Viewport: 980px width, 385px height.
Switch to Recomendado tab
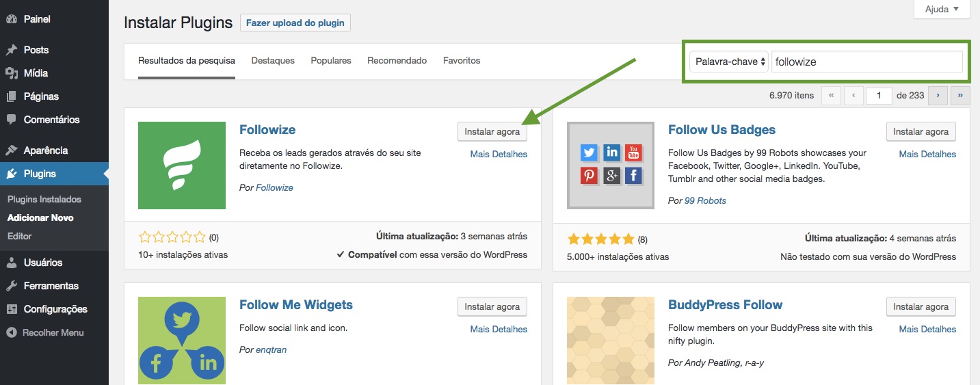(397, 61)
